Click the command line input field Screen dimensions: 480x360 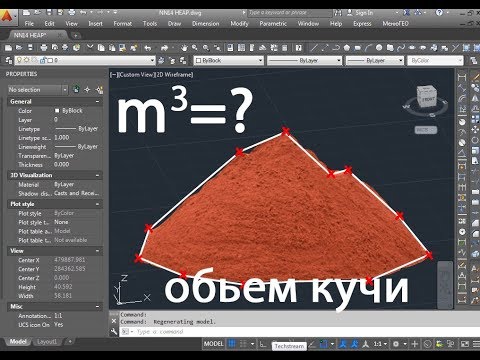tap(300, 332)
